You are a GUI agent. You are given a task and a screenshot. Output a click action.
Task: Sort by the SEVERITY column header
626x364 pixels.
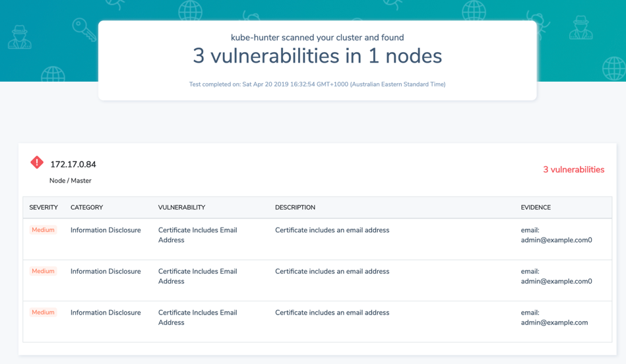44,207
